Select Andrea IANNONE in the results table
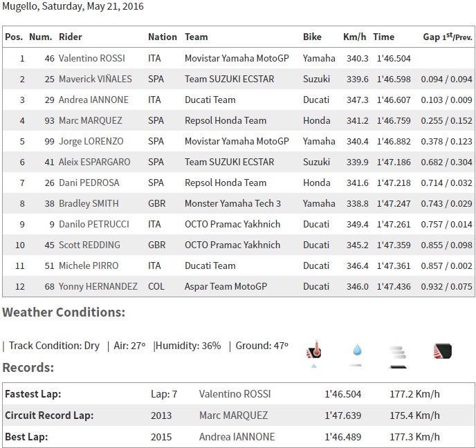The height and width of the screenshot is (448, 476). pos(93,100)
